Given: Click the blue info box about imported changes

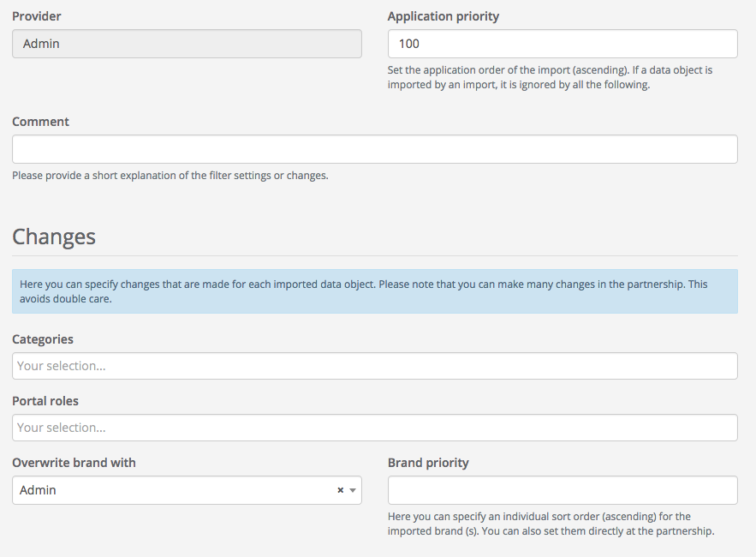Looking at the screenshot, I should [x=374, y=291].
